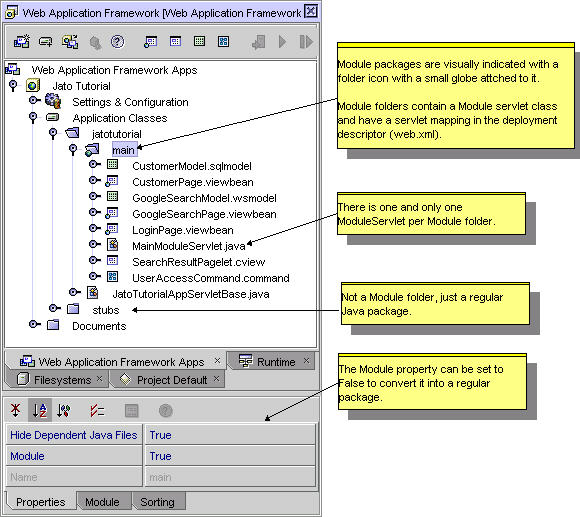Close the Runtime tab
Image resolution: width=580 pixels, height=517 pixels.
tap(306, 360)
